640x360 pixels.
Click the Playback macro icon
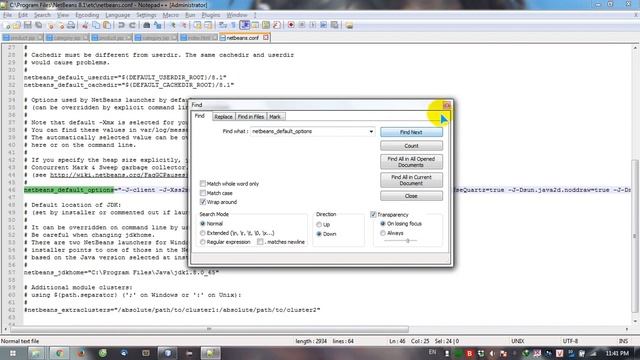tap(313, 25)
